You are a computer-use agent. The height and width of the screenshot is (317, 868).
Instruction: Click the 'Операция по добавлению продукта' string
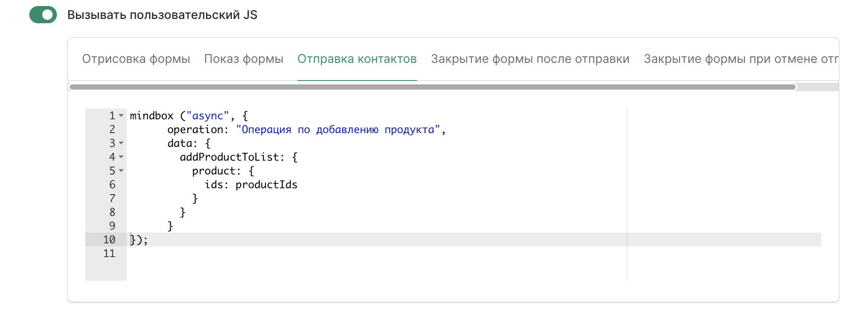tap(338, 130)
